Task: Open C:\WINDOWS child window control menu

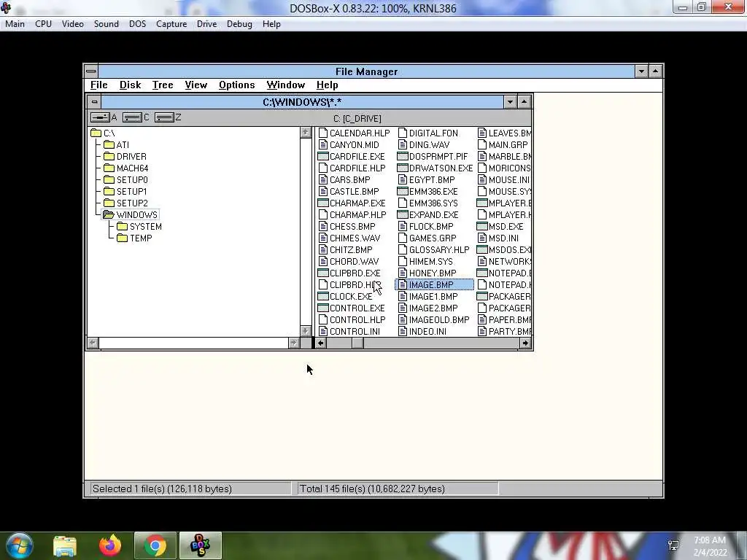Action: tap(94, 102)
